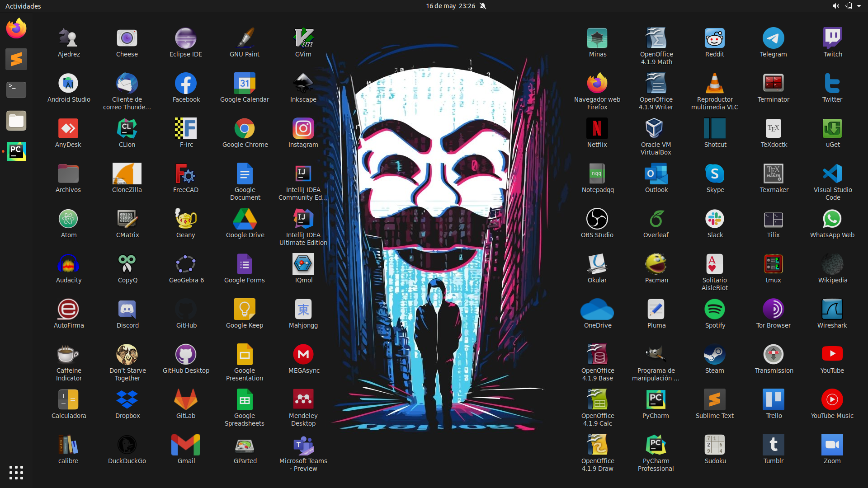
Task: Launch the GeoGebra 6 app
Action: (186, 265)
